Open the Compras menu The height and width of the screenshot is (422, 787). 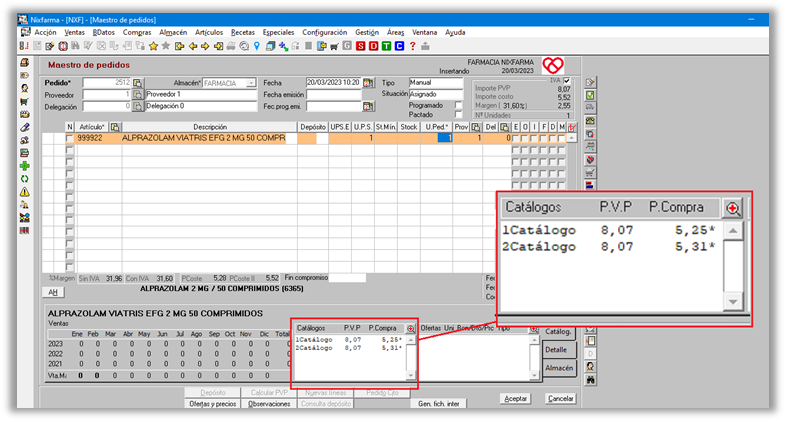pos(137,32)
